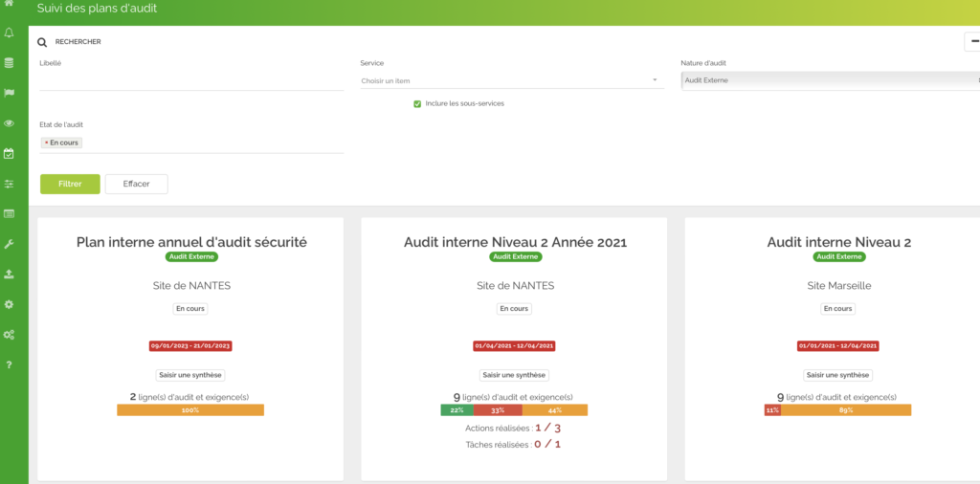Open the eye icon in sidebar

coord(10,123)
